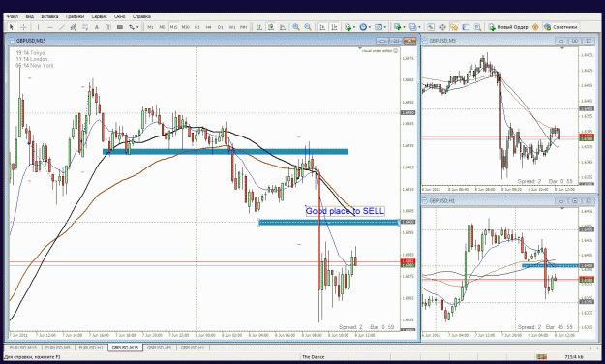Image resolution: width=605 pixels, height=364 pixels.
Task: Pick the Trendline drawing tool
Action: tap(61, 27)
